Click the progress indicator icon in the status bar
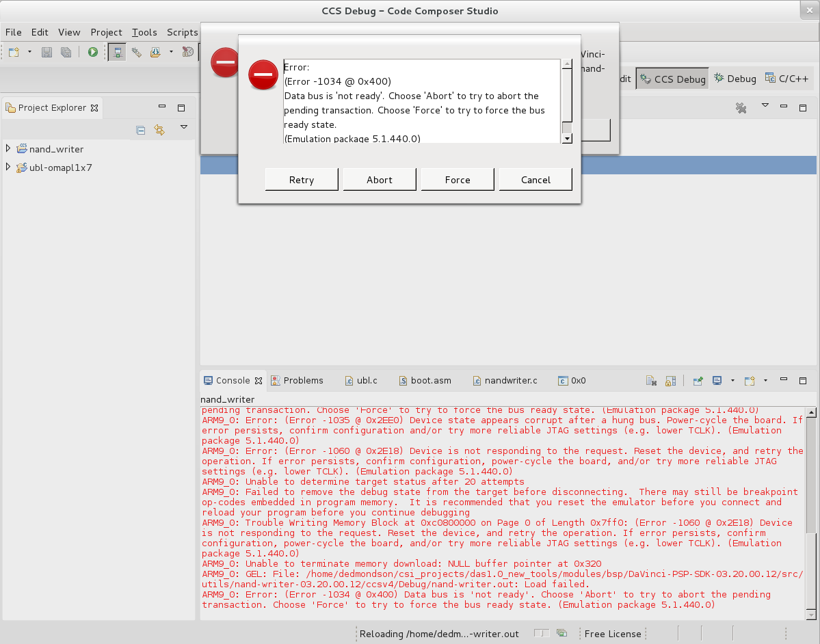This screenshot has height=644, width=820. (x=562, y=634)
